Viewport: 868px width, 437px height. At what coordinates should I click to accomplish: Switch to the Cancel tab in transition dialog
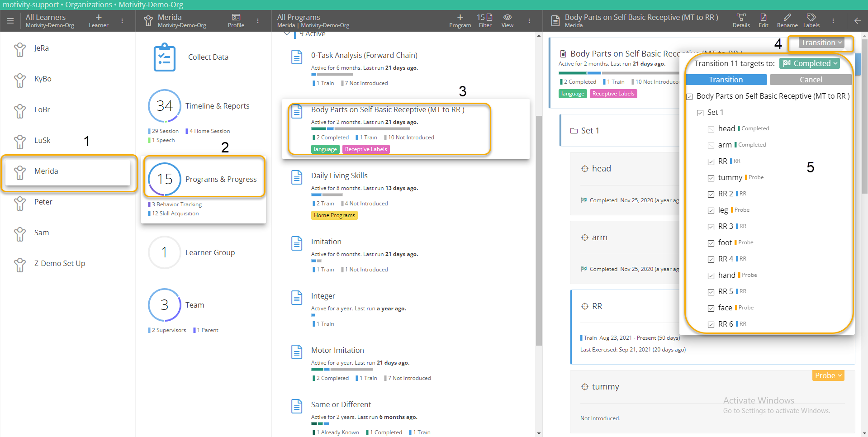click(x=811, y=80)
